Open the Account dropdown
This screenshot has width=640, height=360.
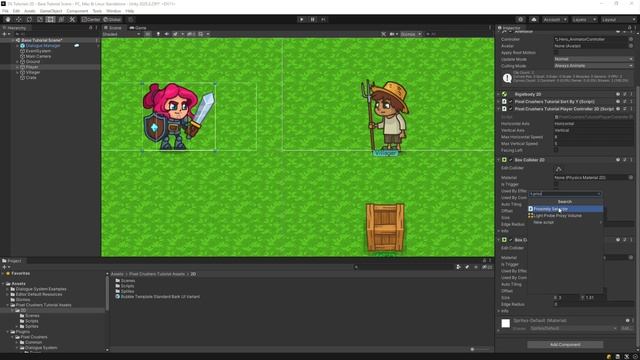tap(555, 20)
